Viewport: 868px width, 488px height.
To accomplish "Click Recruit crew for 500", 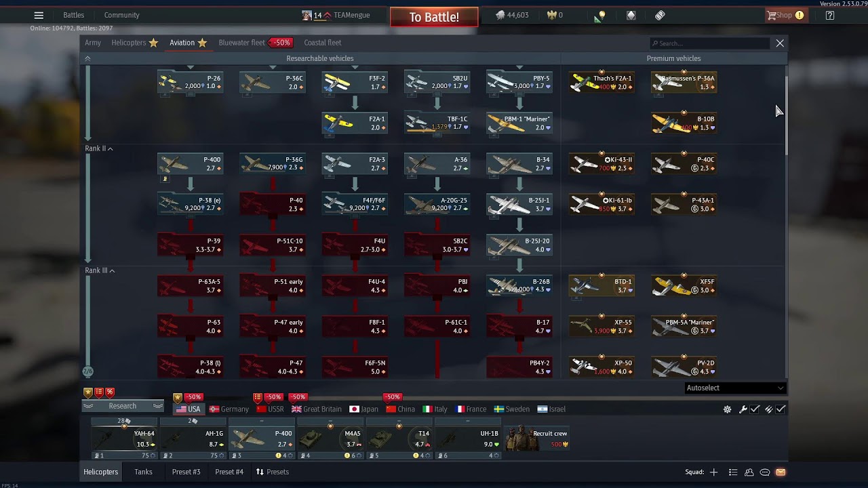I will click(536, 439).
